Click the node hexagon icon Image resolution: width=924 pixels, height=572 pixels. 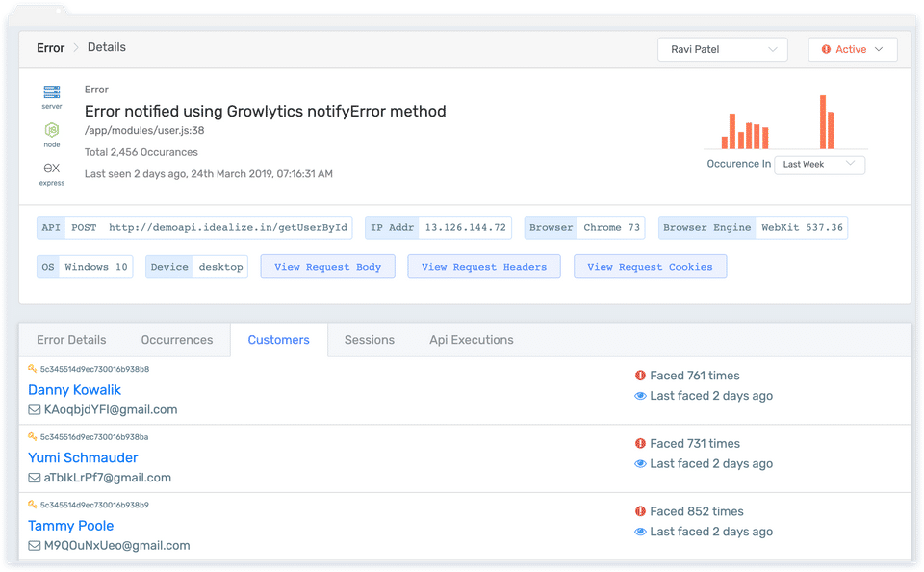pyautogui.click(x=52, y=130)
